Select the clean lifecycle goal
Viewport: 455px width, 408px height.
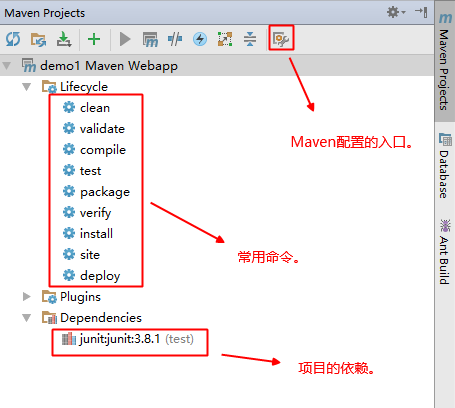click(86, 108)
